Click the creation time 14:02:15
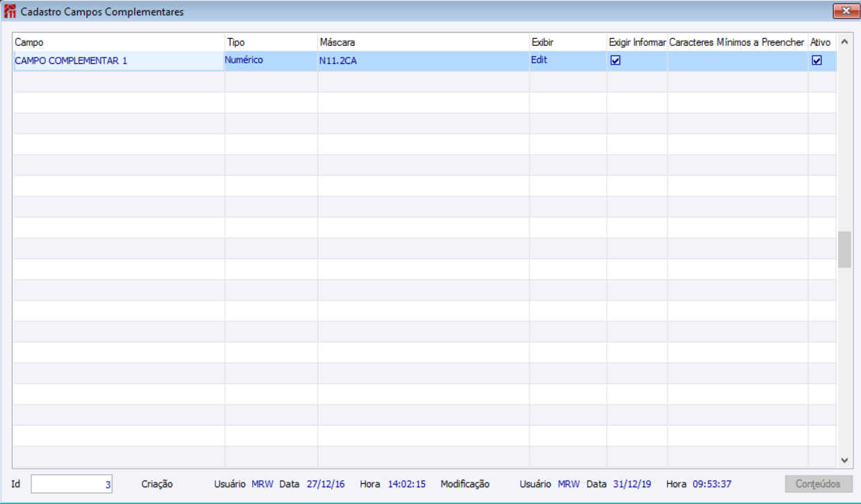Viewport: 861px width, 504px height. [407, 484]
